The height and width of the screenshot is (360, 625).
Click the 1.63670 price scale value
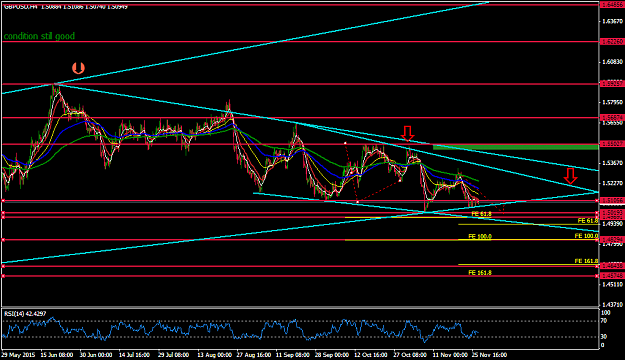[x=612, y=21]
